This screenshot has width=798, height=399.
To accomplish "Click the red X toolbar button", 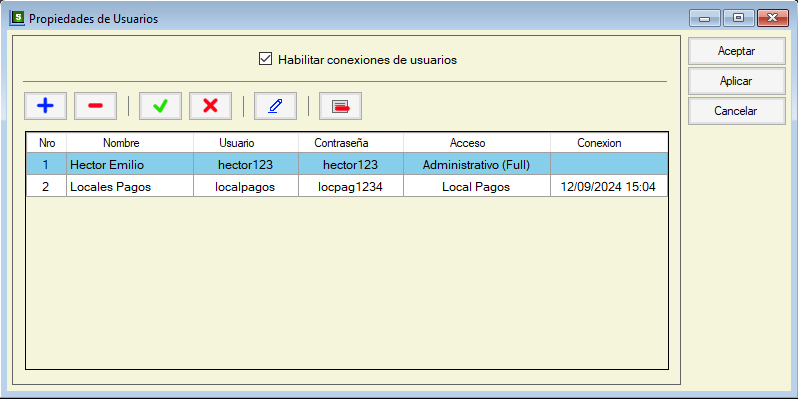I will tap(210, 106).
